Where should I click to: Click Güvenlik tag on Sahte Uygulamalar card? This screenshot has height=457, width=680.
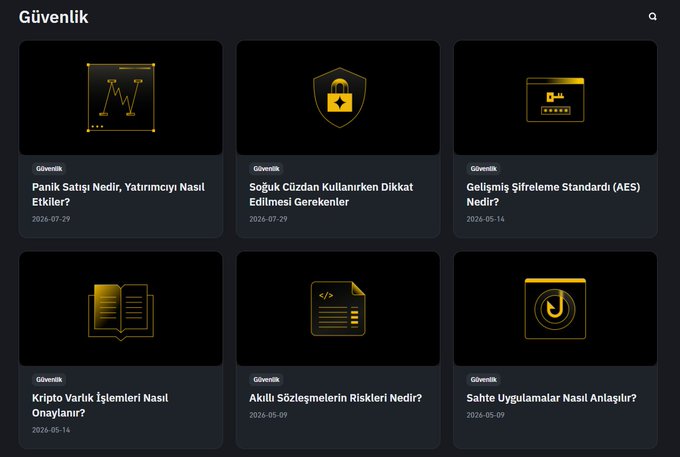tap(484, 379)
